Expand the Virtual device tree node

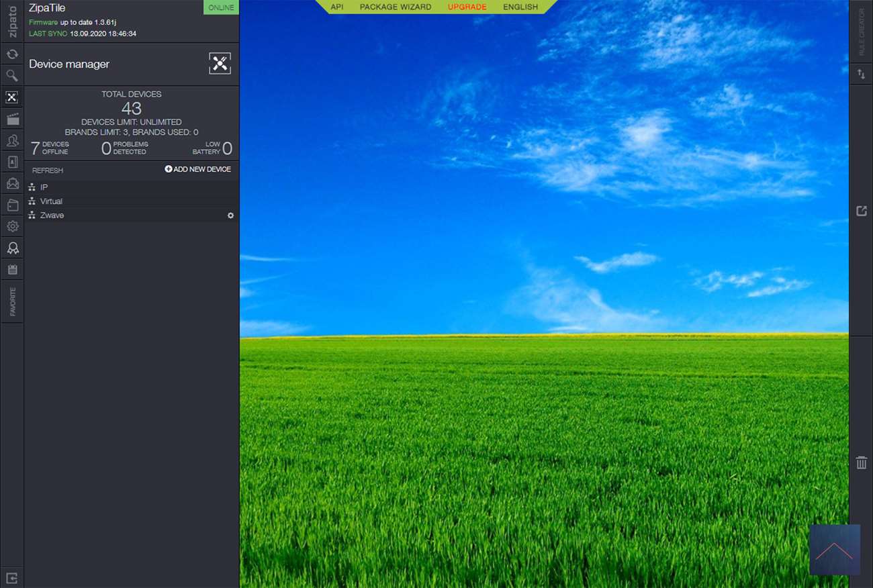tap(51, 201)
